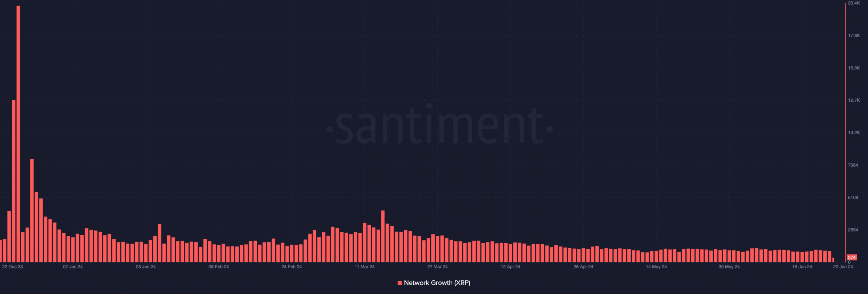
Task: Click the 12 Apr 24 date label
Action: (510, 267)
